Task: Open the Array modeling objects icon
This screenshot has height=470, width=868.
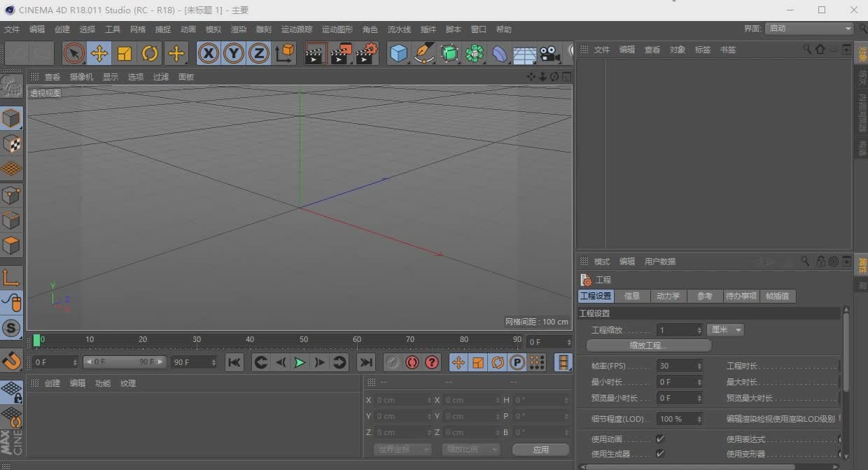Action: [475, 53]
